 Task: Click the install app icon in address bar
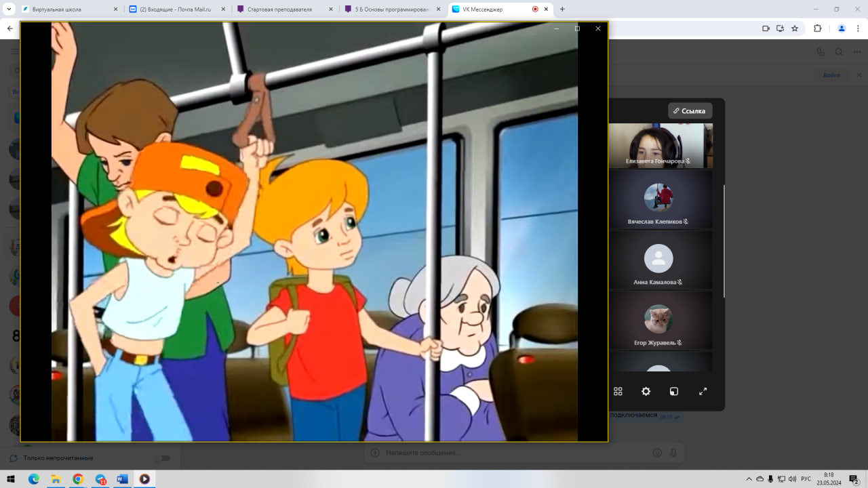(x=780, y=28)
